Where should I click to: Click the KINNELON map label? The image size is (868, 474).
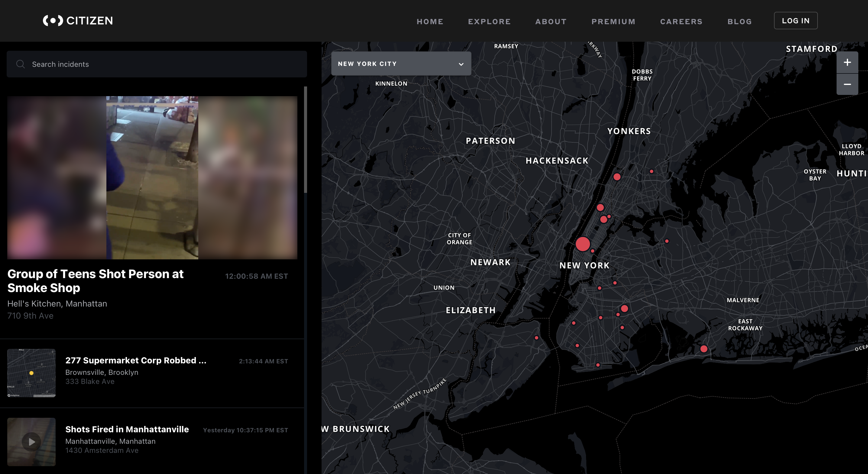(x=391, y=84)
